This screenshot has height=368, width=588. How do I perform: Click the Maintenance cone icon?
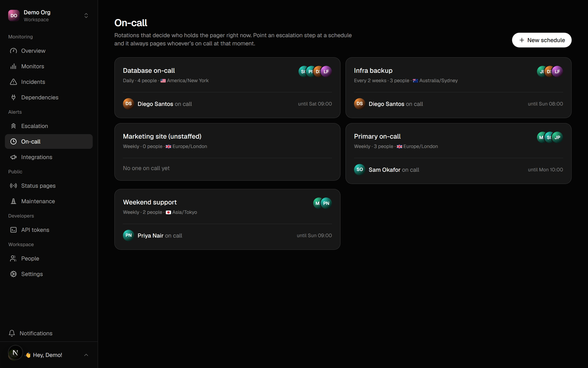pos(14,201)
